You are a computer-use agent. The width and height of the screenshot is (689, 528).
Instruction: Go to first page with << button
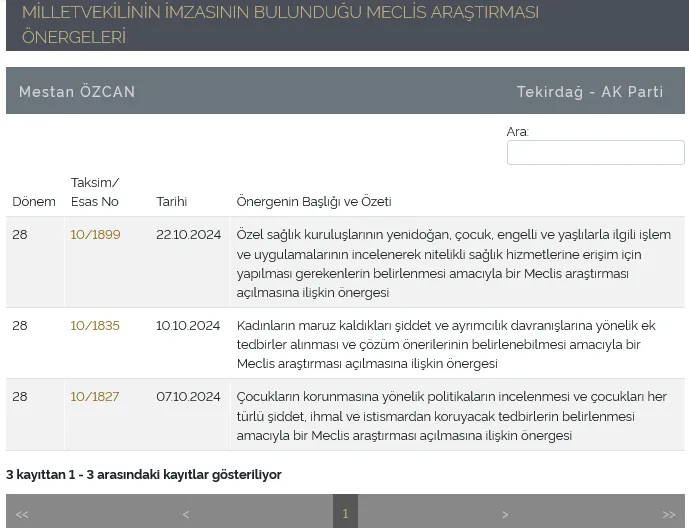(22, 514)
